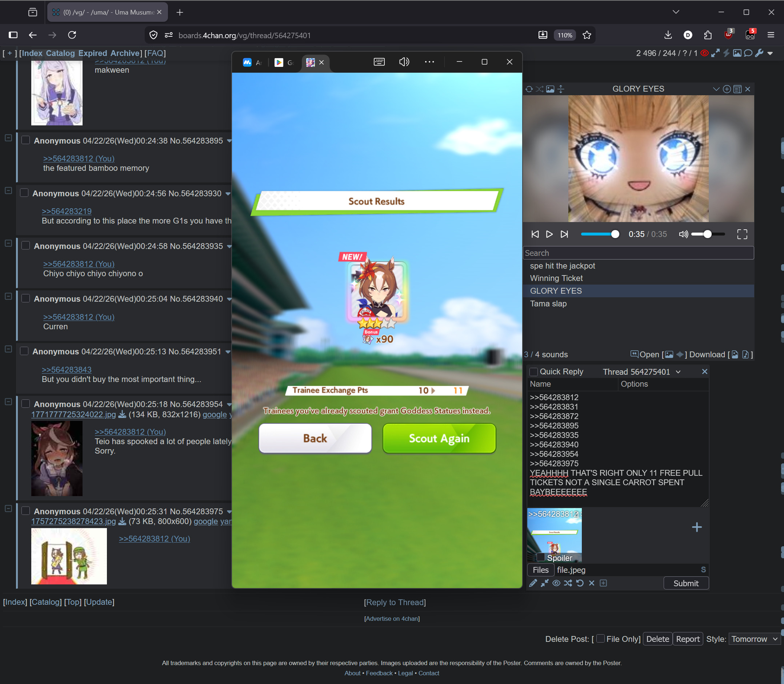784x684 pixels.
Task: Open post menu arrow for No.564283930
Action: tap(228, 193)
